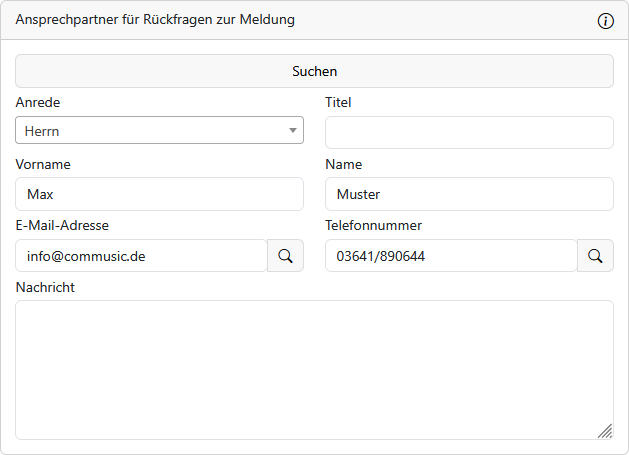The height and width of the screenshot is (455, 629).
Task: Click the Titel label text
Action: pos(338,102)
